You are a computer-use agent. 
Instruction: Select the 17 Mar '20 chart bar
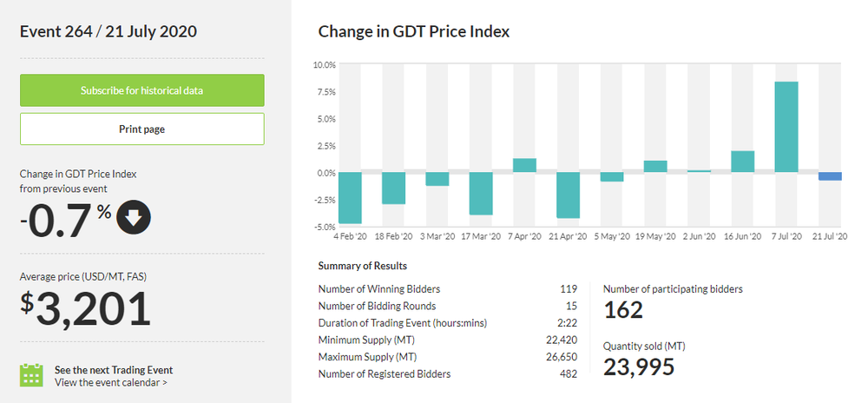point(481,193)
